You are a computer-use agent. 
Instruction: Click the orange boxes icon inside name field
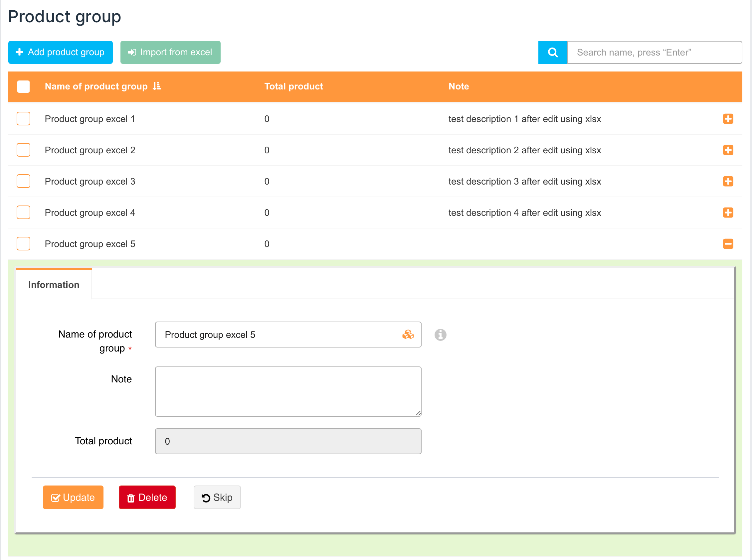tap(408, 335)
